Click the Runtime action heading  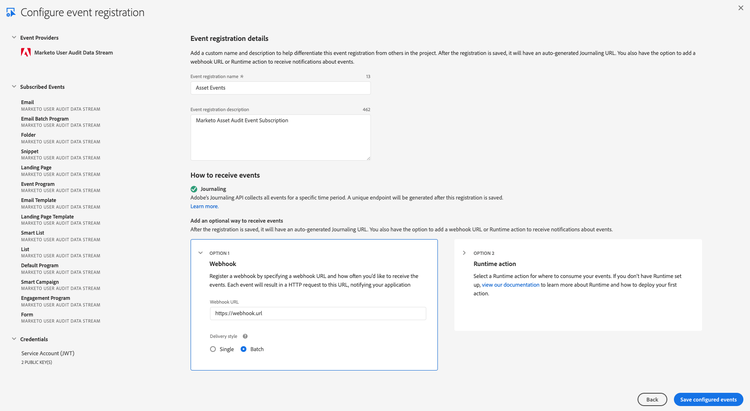click(x=495, y=264)
